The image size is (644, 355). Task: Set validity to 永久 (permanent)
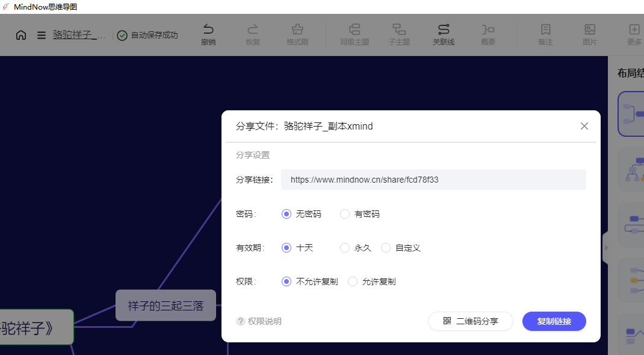[356, 248]
